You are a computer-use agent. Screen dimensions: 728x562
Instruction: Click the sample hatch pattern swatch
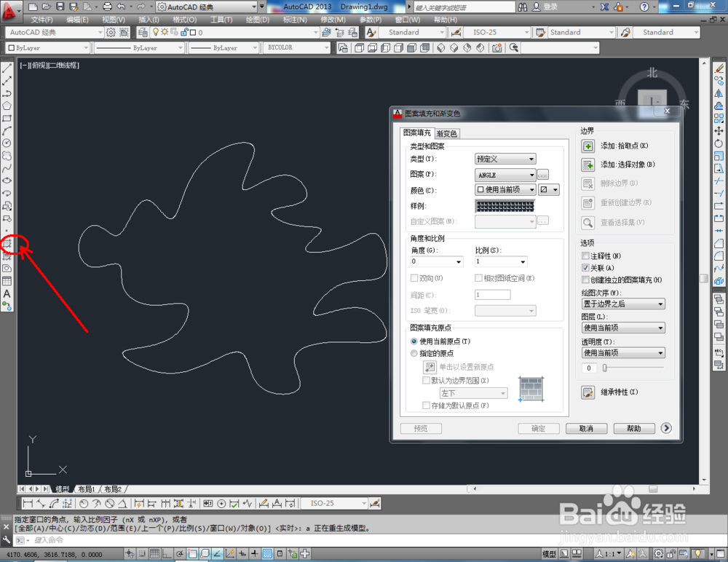tap(505, 206)
